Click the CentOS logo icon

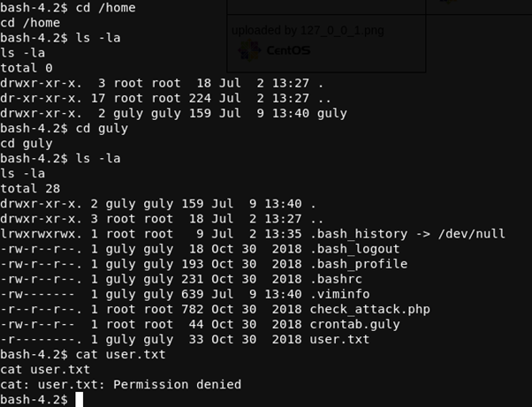point(250,50)
